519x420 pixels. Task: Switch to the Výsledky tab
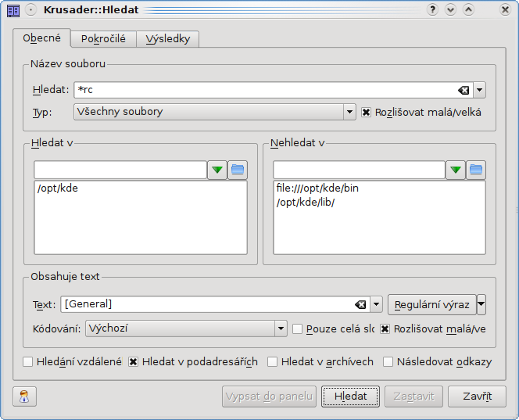(168, 39)
